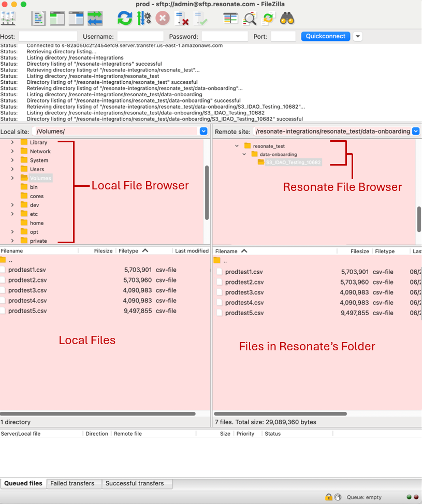Reconnect to the last server icon
Viewport: 422px width, 504px height.
pos(201,18)
